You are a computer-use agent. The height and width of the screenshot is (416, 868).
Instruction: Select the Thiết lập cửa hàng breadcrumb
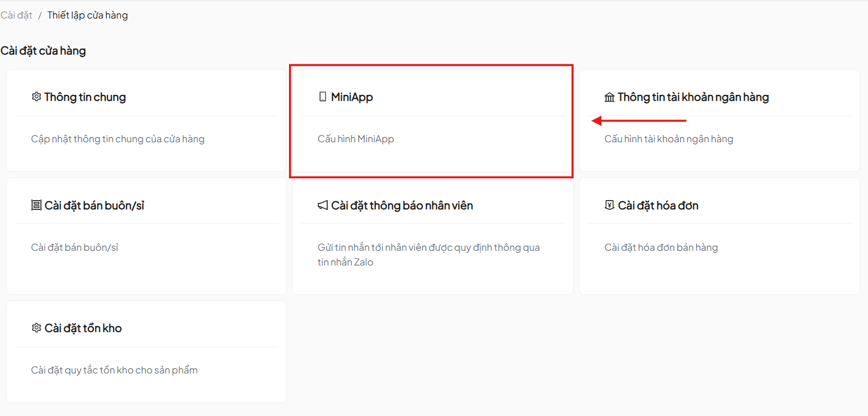click(87, 15)
